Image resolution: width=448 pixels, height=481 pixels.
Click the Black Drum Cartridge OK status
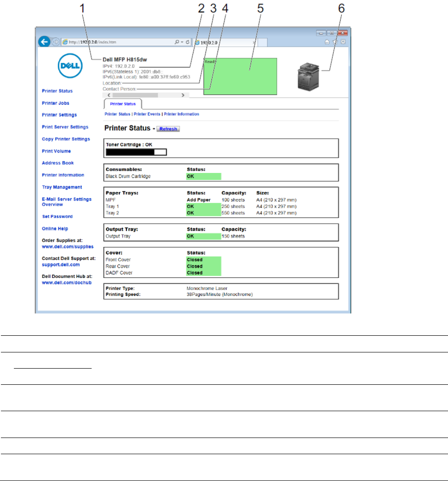tap(204, 176)
